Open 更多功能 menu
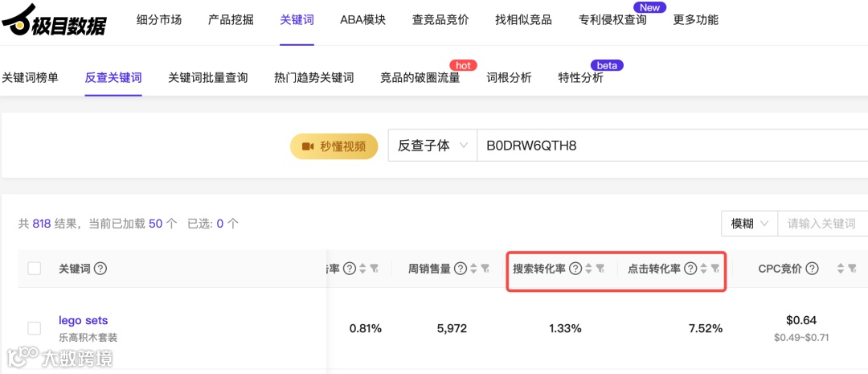 (696, 20)
